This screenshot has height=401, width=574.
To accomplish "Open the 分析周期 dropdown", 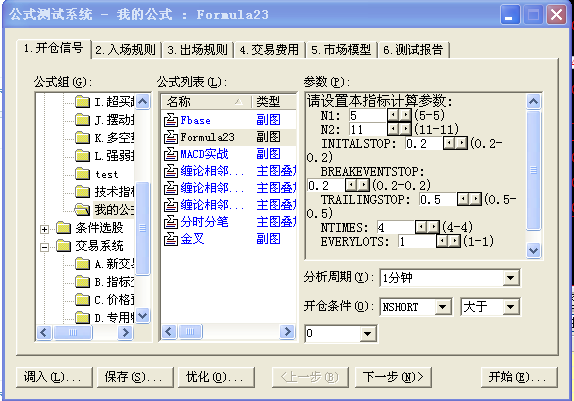I will tap(511, 278).
